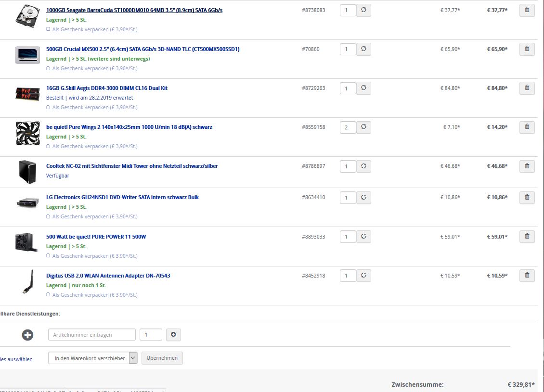Refresh quantity for Seagate BarraCuda
Screen dimensions: 544x392
tap(363, 10)
